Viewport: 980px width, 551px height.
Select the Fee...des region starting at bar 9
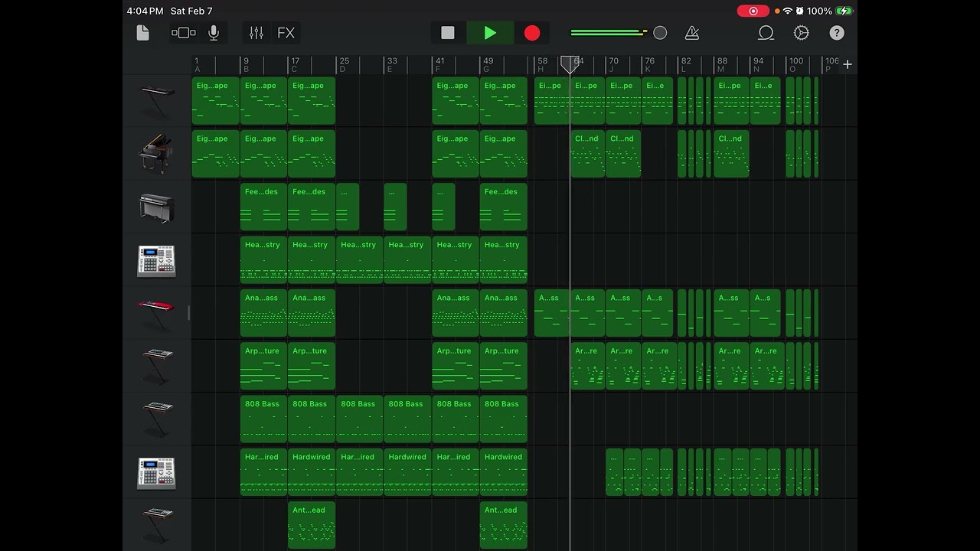pos(263,207)
